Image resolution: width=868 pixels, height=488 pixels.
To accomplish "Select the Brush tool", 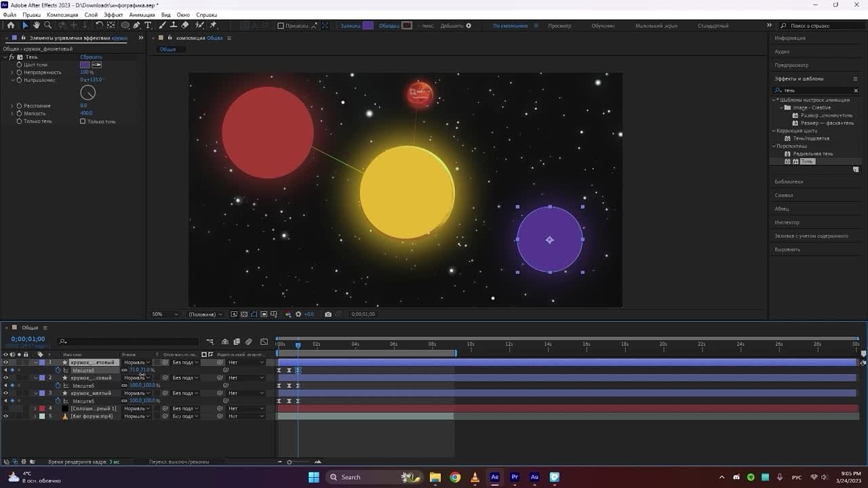I will coord(163,26).
